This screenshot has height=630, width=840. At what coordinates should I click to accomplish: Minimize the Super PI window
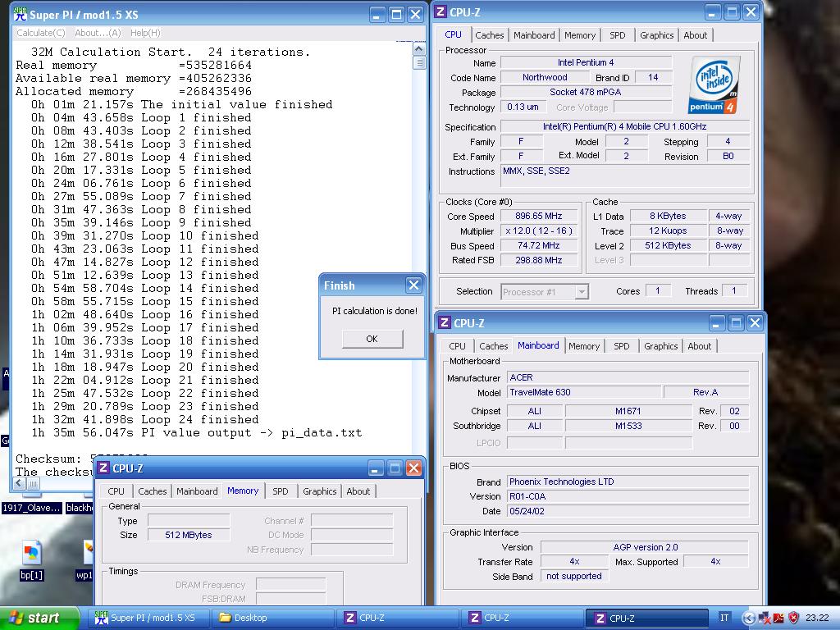click(x=377, y=15)
